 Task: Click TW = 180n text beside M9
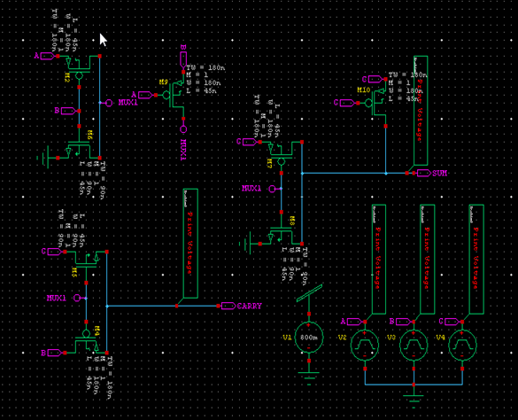tap(205, 67)
